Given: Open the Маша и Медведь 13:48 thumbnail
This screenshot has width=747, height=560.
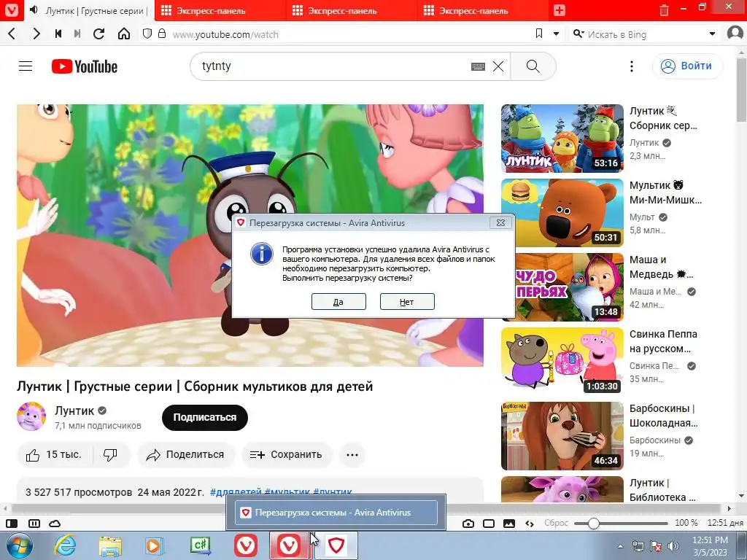Looking at the screenshot, I should [x=562, y=287].
